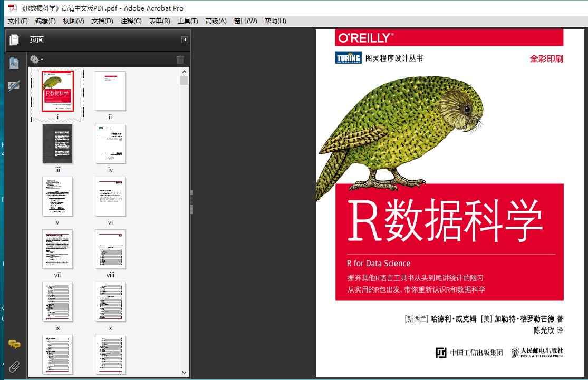
Task: Open the 工具(T) menu
Action: (188, 21)
